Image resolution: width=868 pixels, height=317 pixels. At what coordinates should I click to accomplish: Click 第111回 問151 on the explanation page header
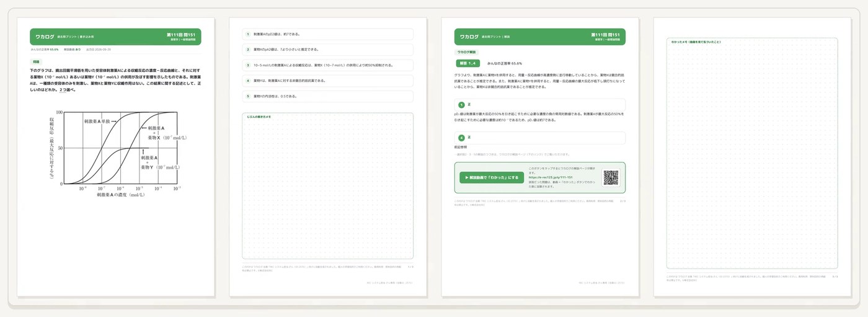tap(606, 35)
